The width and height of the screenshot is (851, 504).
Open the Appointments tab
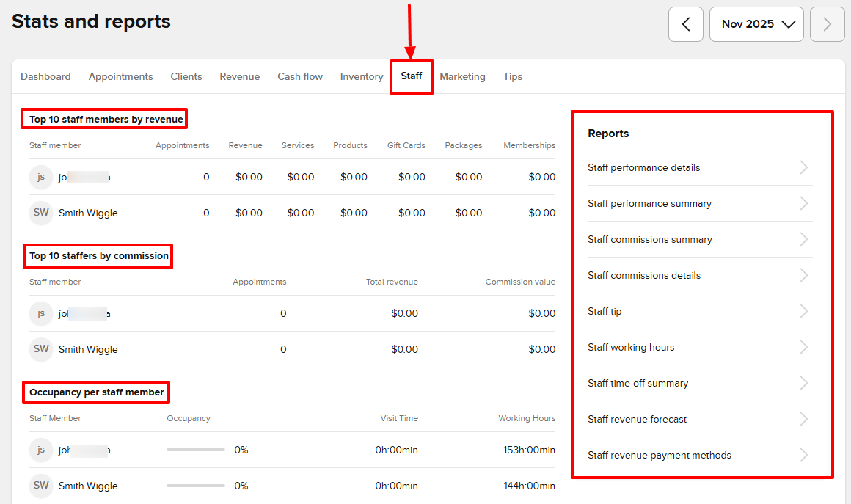coord(120,76)
